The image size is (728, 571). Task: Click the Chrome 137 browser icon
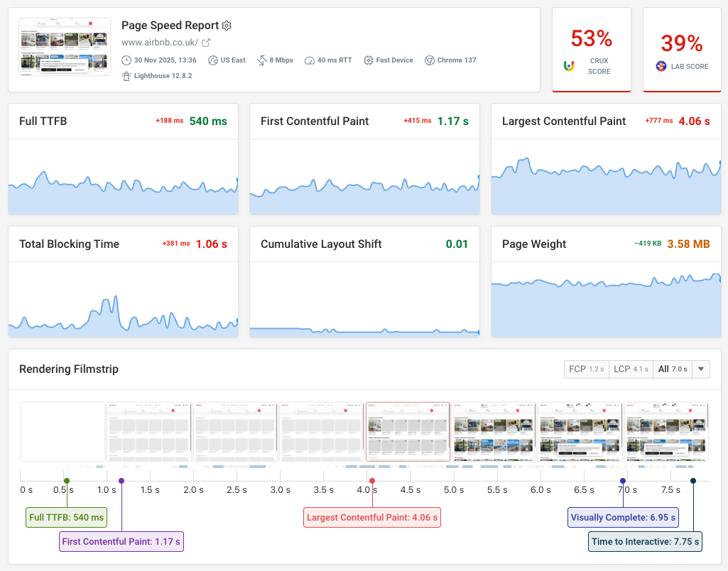pos(428,60)
